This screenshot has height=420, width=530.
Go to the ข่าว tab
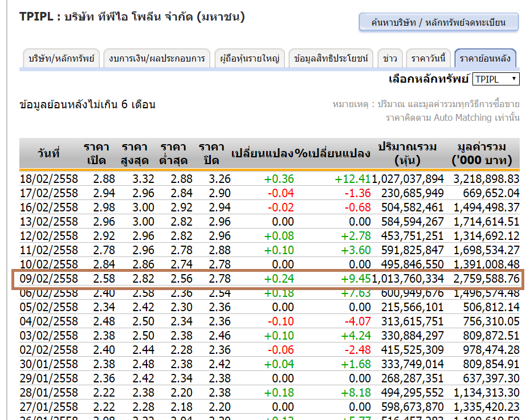coord(390,58)
